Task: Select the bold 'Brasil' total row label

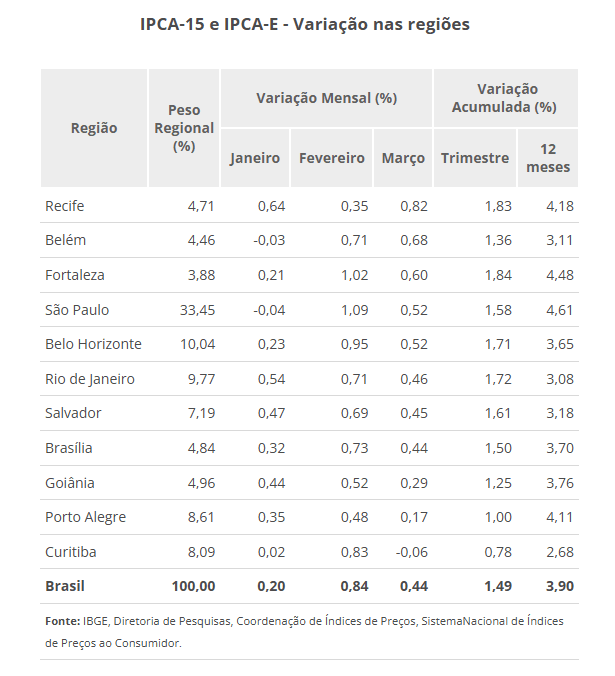Action: [x=65, y=586]
